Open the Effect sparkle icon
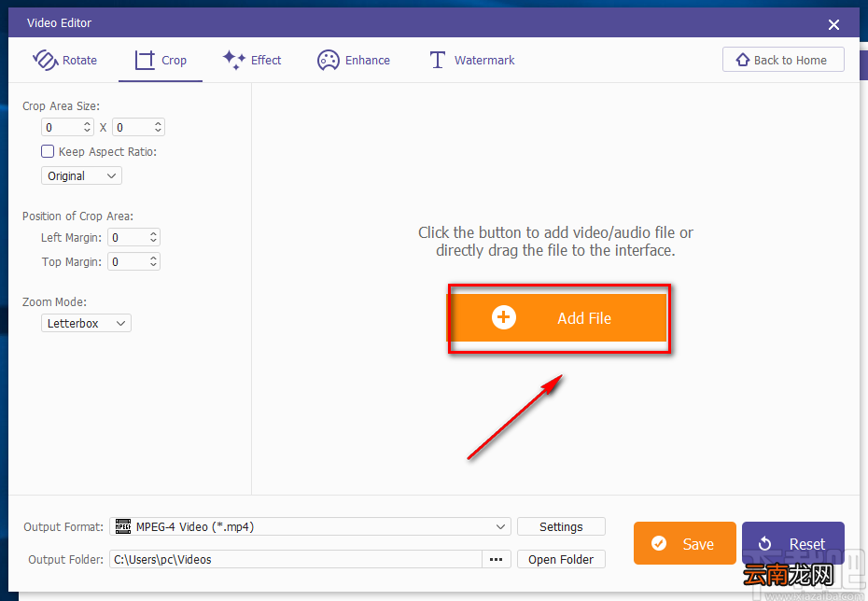The image size is (868, 601). pyautogui.click(x=234, y=60)
